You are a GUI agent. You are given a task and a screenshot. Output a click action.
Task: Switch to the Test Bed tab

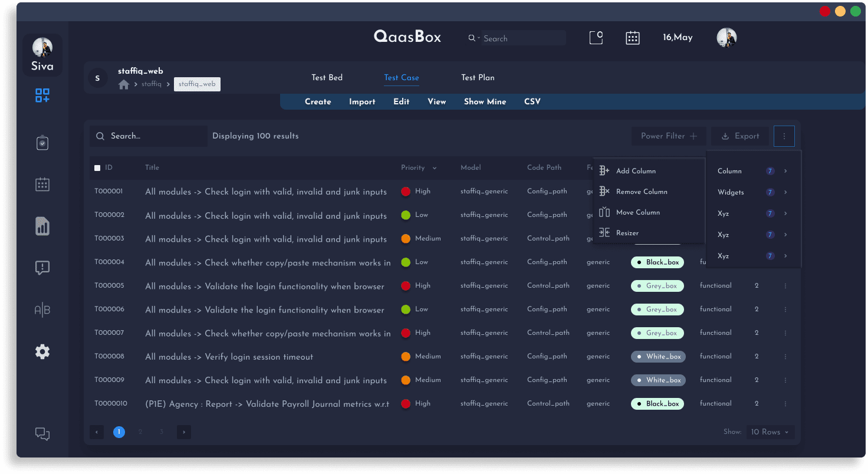tap(327, 78)
